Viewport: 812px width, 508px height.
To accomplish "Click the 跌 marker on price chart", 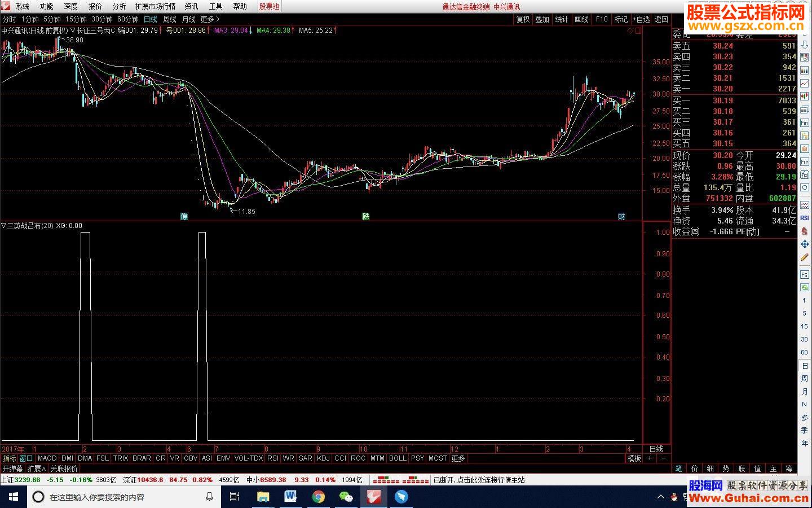I will pos(365,216).
